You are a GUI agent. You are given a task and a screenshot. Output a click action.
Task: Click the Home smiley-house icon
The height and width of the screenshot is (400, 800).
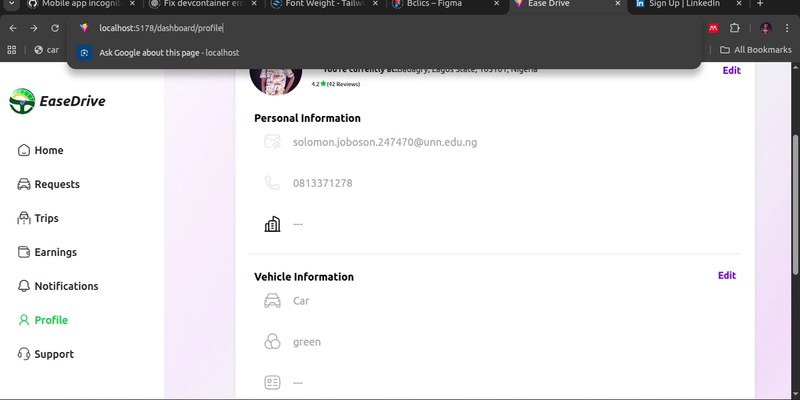click(x=23, y=150)
